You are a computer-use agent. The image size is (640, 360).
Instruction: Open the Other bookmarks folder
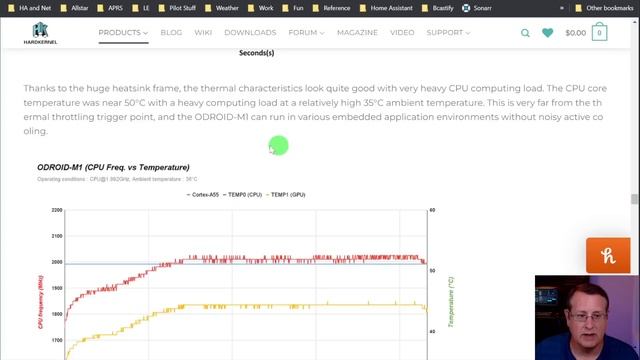click(x=604, y=8)
